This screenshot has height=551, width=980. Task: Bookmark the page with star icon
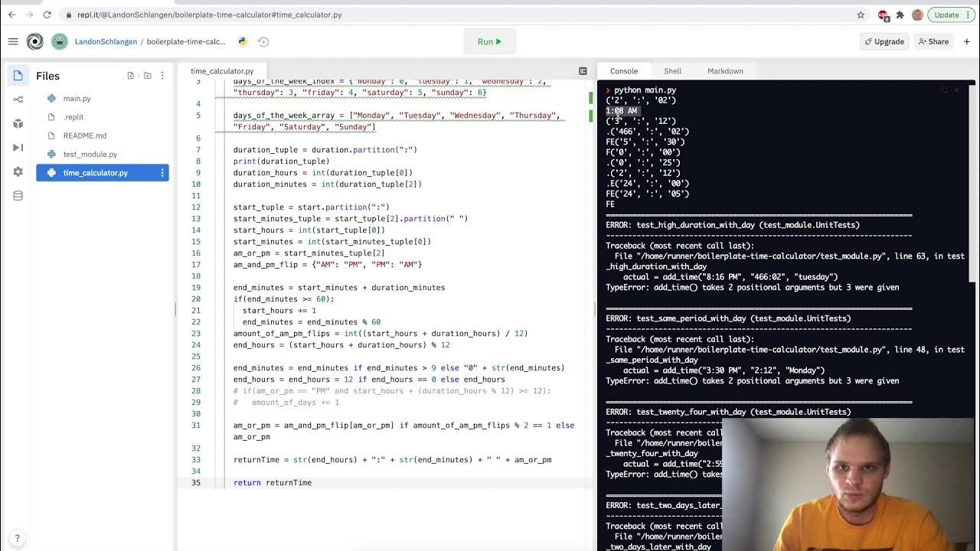861,15
